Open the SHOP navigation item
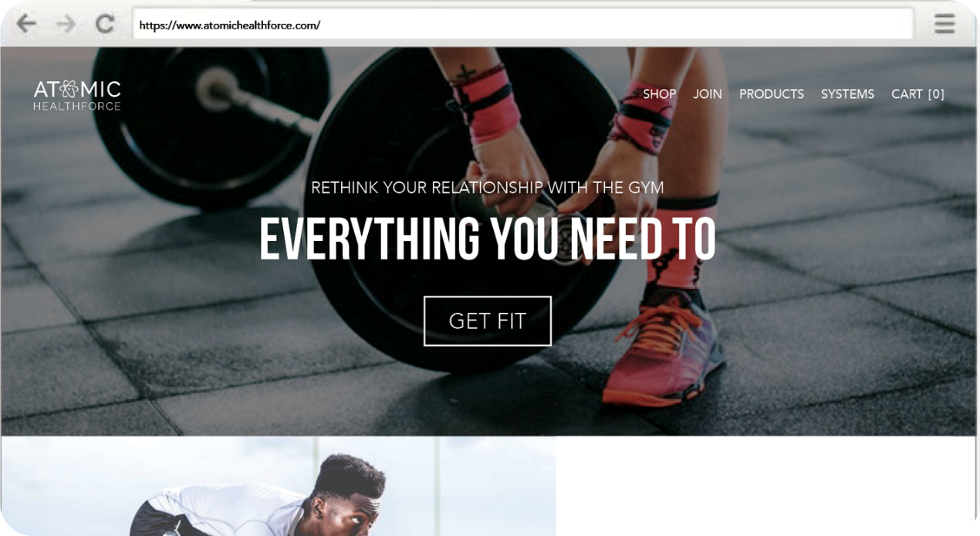This screenshot has width=980, height=536. pyautogui.click(x=660, y=94)
